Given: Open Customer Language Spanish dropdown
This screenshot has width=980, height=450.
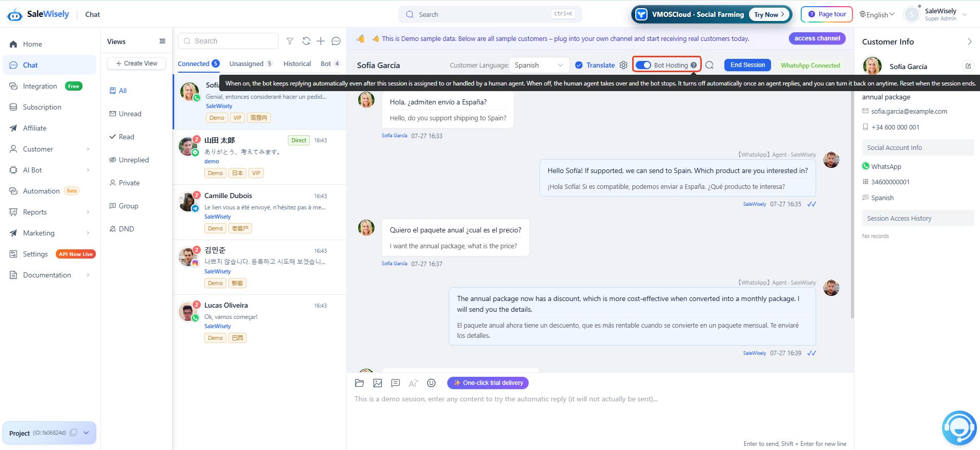Looking at the screenshot, I should pos(539,65).
